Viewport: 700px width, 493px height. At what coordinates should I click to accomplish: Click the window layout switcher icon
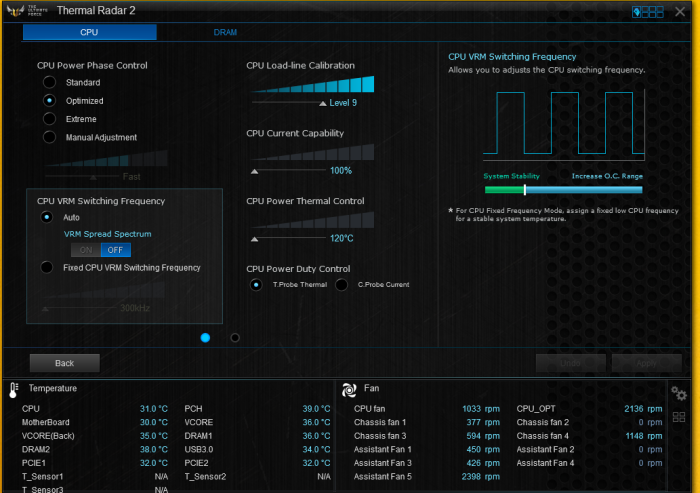648,12
